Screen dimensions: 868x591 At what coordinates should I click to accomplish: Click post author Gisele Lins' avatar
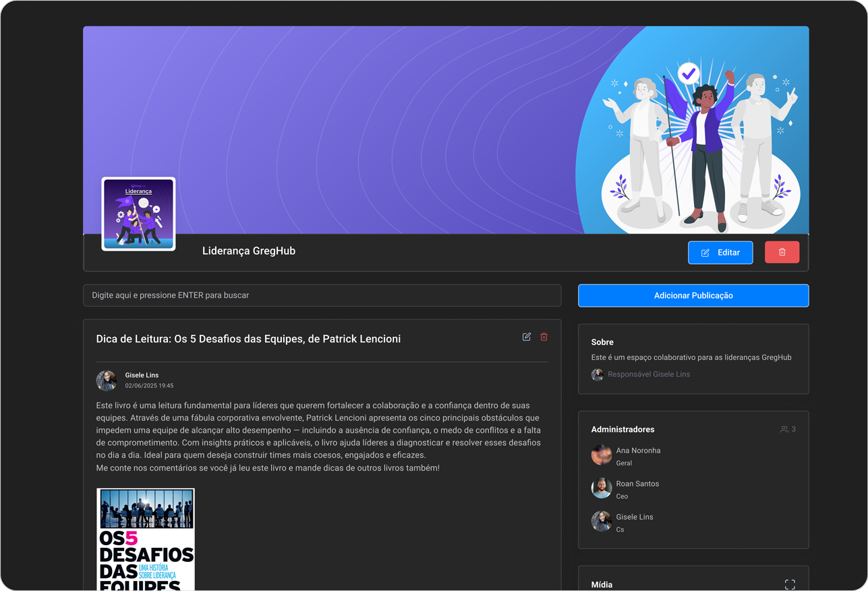107,380
